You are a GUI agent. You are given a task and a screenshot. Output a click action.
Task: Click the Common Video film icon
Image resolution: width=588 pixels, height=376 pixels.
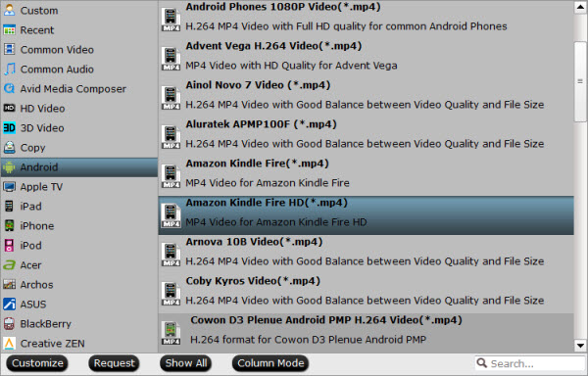tap(9, 49)
